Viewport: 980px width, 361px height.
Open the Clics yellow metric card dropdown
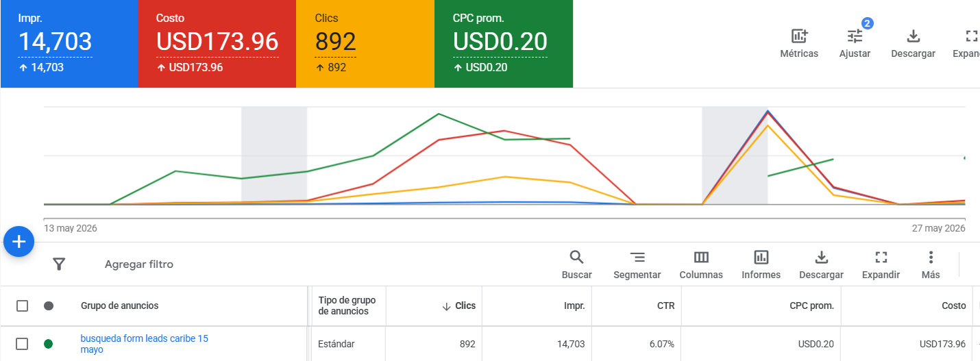pyautogui.click(x=365, y=44)
